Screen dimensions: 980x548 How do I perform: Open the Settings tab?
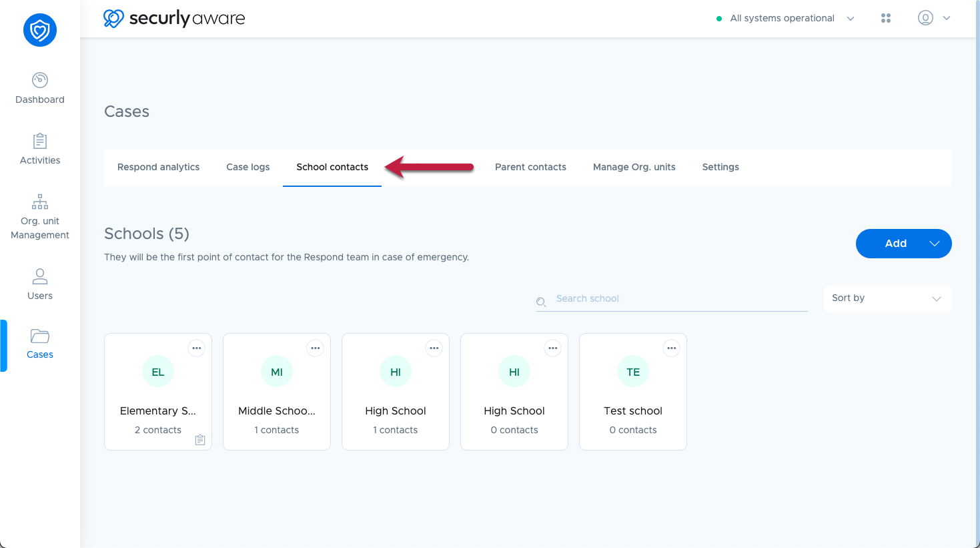[x=720, y=167]
